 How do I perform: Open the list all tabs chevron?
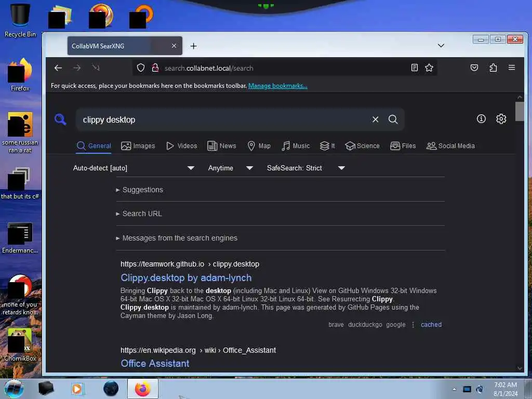pos(441,46)
